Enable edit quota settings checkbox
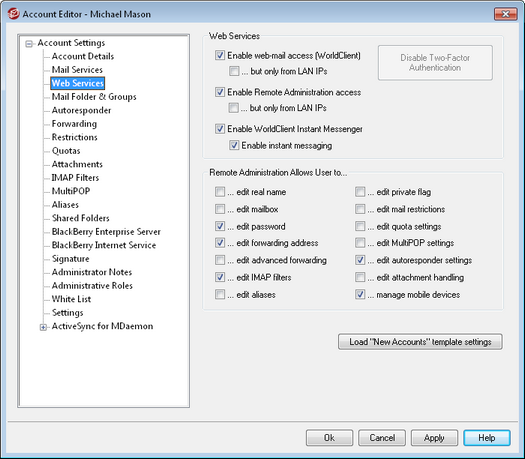This screenshot has width=525, height=459. (x=360, y=226)
